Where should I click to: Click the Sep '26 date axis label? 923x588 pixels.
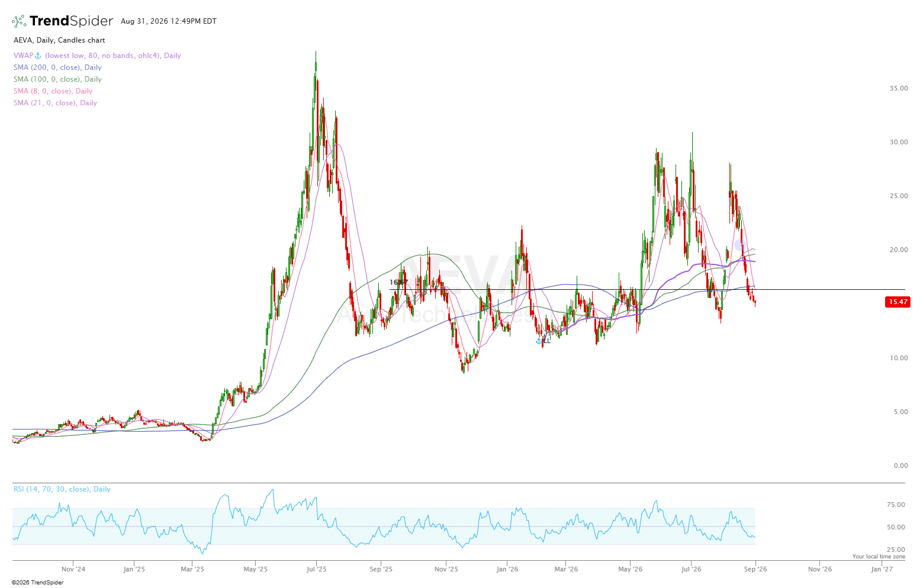755,570
